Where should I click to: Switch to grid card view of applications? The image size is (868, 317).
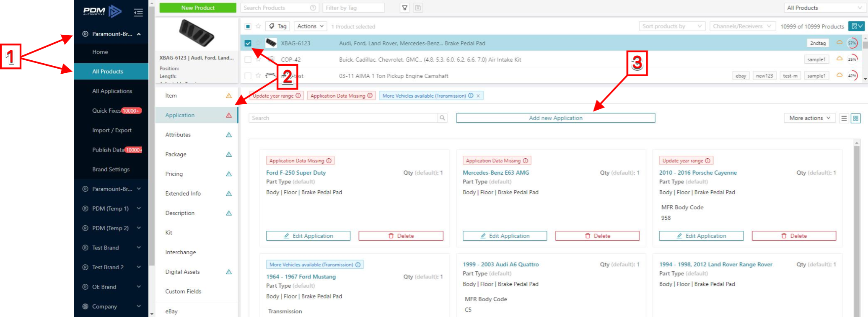[856, 118]
